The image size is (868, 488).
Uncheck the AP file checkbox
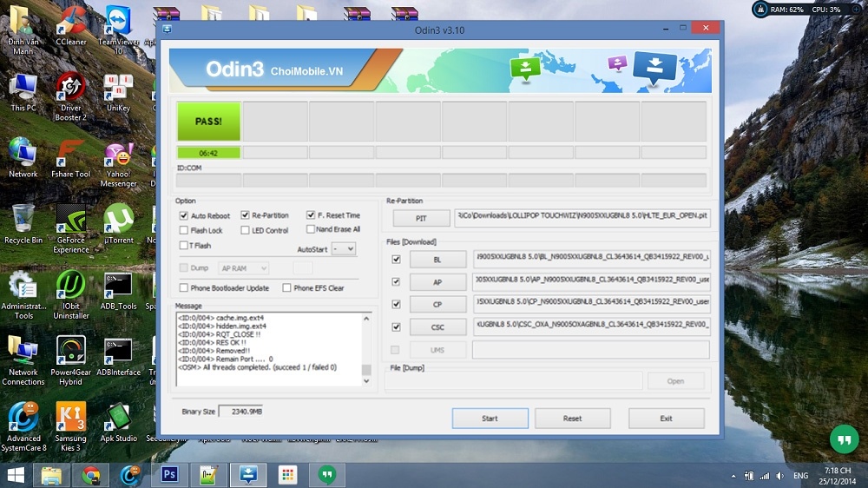[396, 281]
